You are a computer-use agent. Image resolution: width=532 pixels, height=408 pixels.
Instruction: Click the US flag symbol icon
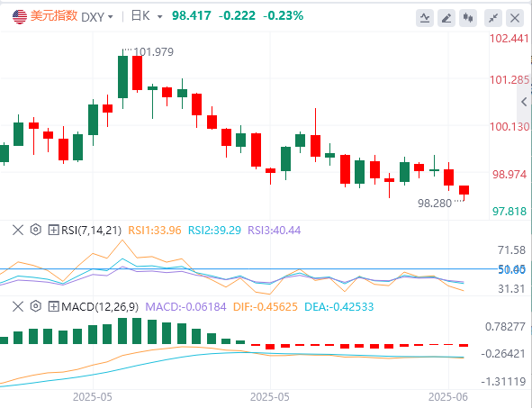(x=20, y=16)
